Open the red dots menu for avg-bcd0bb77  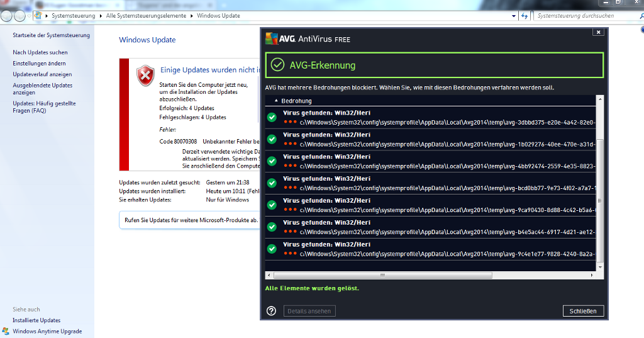(290, 187)
